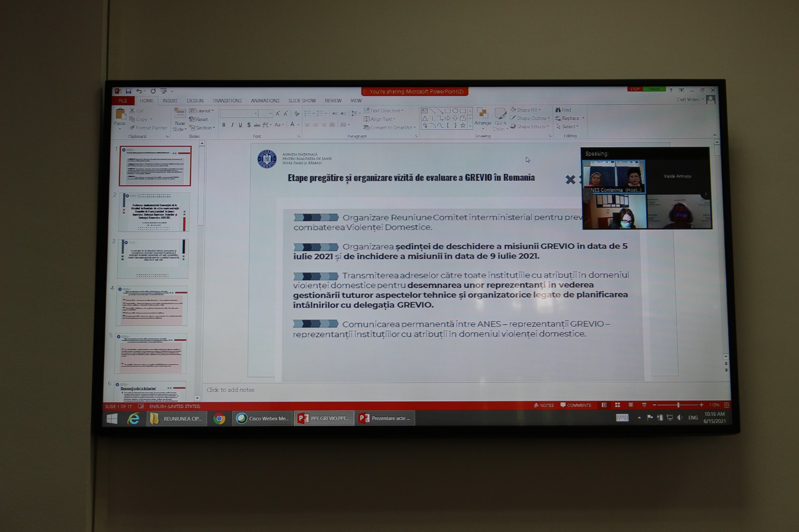Adjust the zoom slider in status bar
The height and width of the screenshot is (532, 799).
pyautogui.click(x=678, y=405)
